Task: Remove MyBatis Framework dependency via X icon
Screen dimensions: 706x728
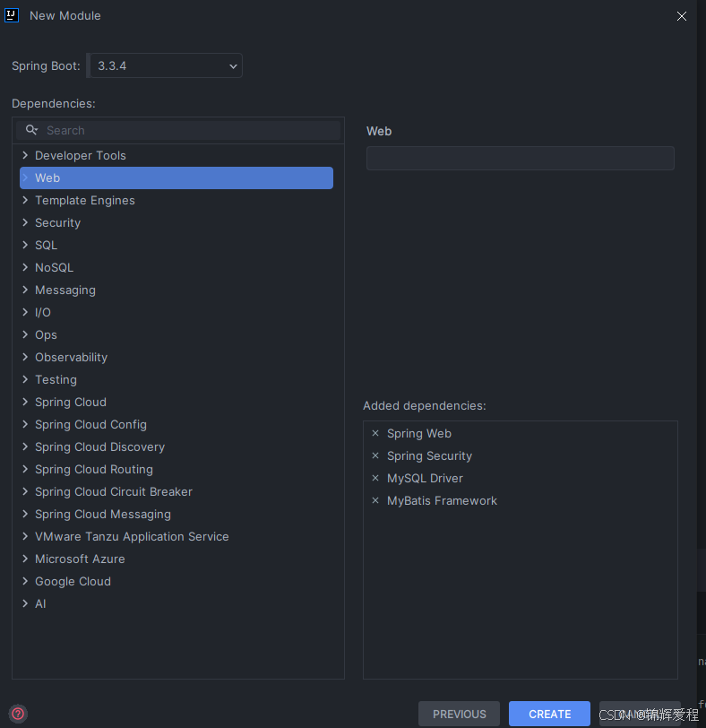Action: coord(375,500)
